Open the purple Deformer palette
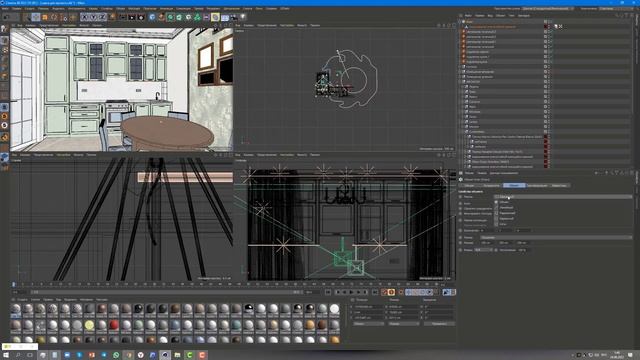The image size is (640, 360). [206, 17]
